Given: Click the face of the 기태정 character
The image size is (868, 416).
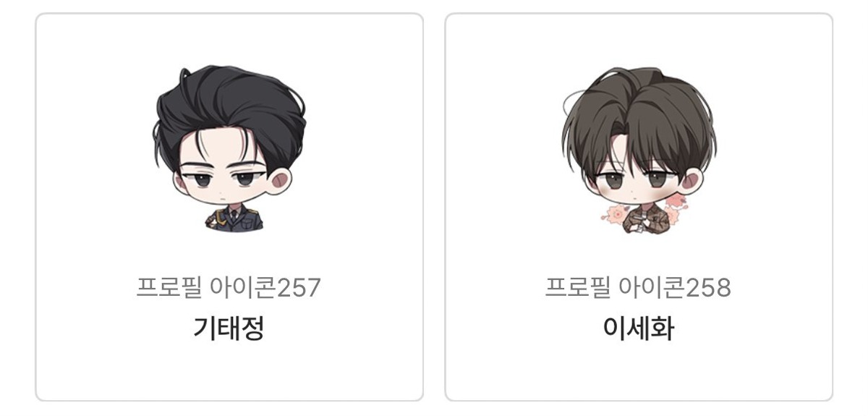Looking at the screenshot, I should click(223, 177).
